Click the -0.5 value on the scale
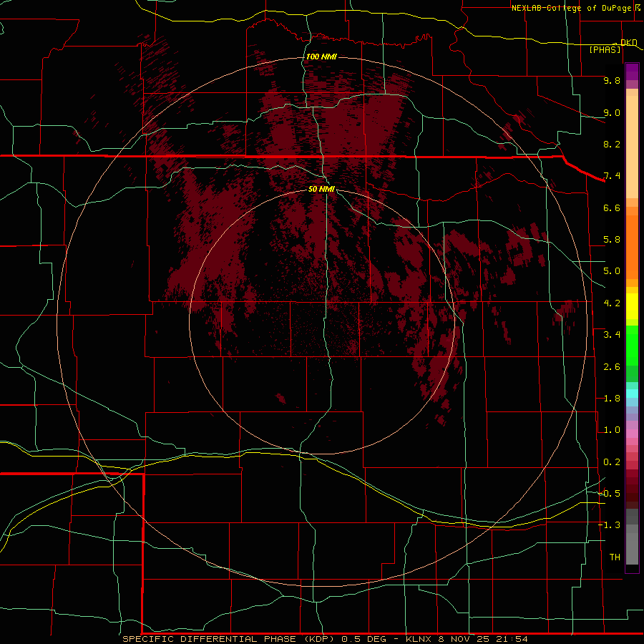The height and width of the screenshot is (644, 644). click(x=610, y=494)
